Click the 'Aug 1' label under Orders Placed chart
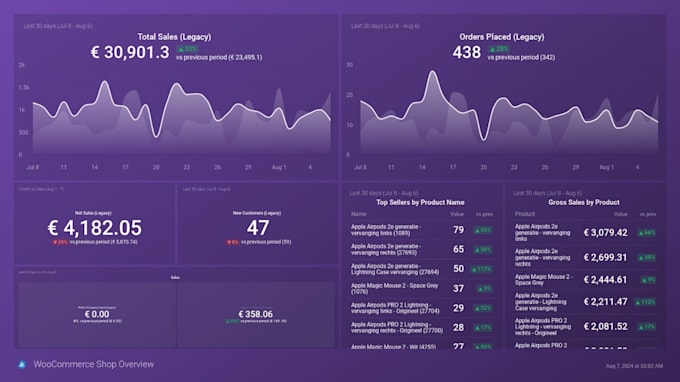Screen dimensions: 680x382 click(x=606, y=167)
